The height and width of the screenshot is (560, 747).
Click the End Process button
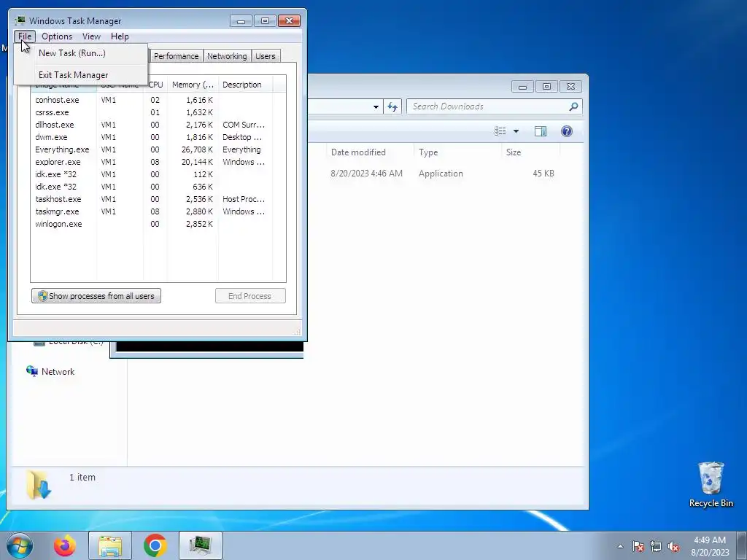pos(250,296)
